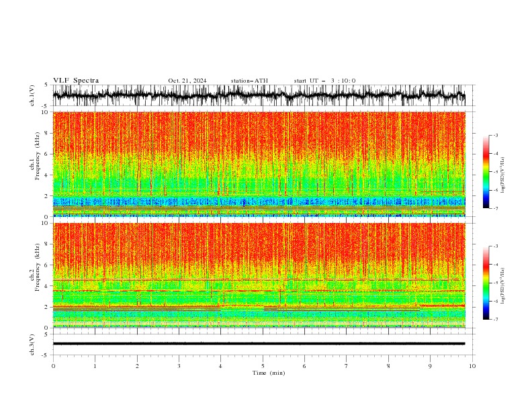532x411 pixels.
Task: Click the "start UT = 3 :10: 0" text
Action: (324, 81)
